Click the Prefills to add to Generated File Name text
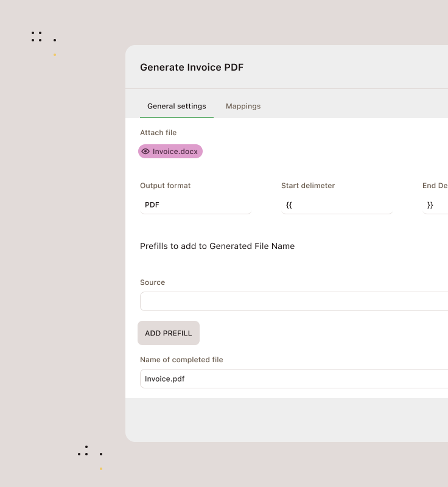The height and width of the screenshot is (487, 448). pos(217,246)
